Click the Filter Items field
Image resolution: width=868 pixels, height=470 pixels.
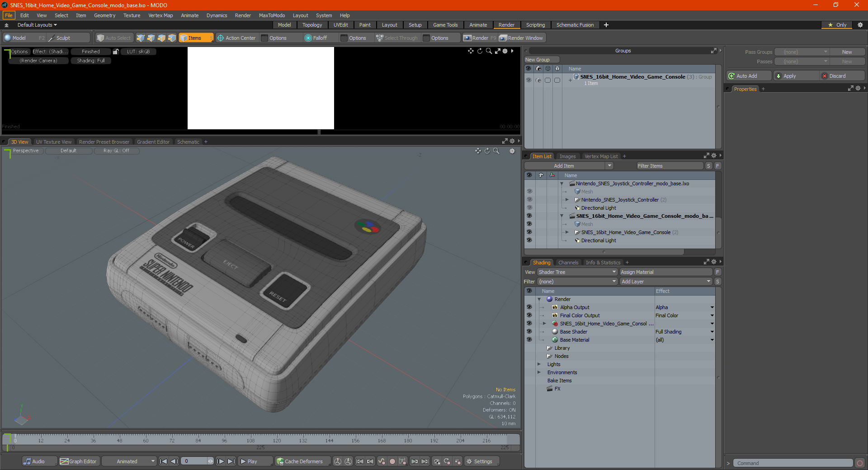click(670, 166)
